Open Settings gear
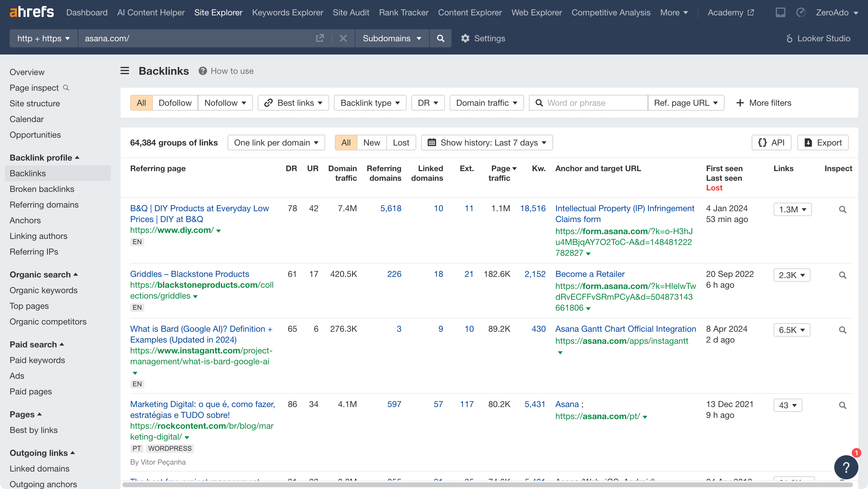This screenshot has height=489, width=868. [483, 38]
